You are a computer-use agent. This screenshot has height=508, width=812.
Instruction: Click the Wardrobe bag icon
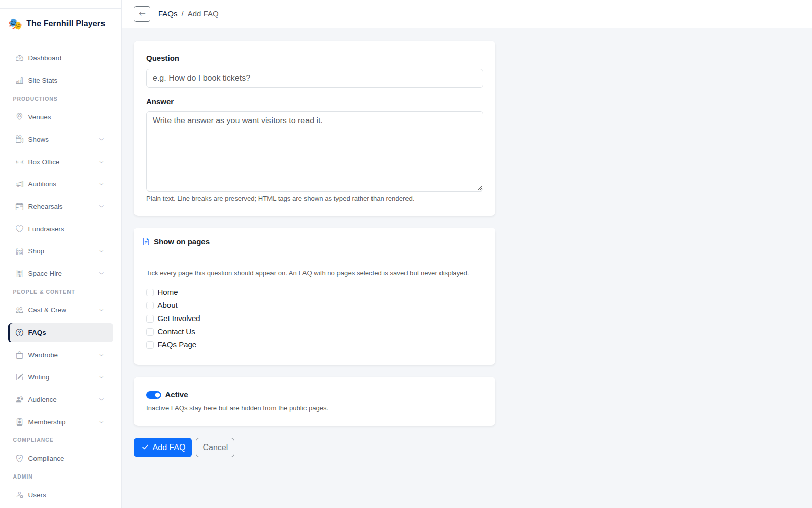point(19,355)
